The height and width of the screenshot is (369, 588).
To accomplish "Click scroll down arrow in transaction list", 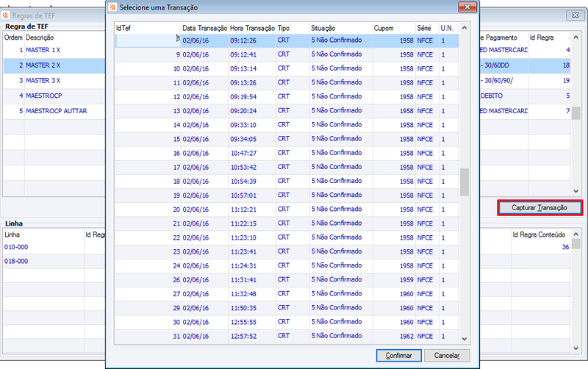I will tap(465, 339).
